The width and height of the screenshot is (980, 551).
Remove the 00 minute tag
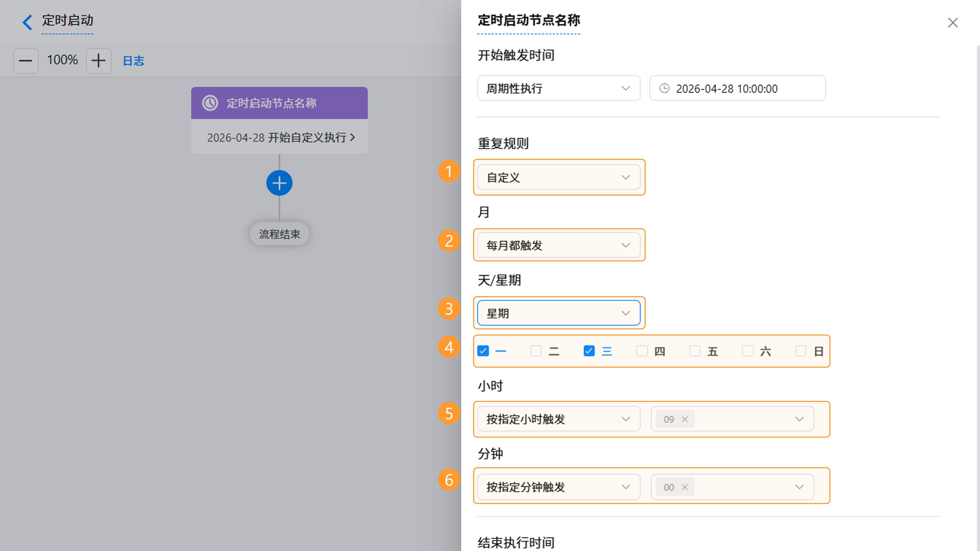(685, 487)
